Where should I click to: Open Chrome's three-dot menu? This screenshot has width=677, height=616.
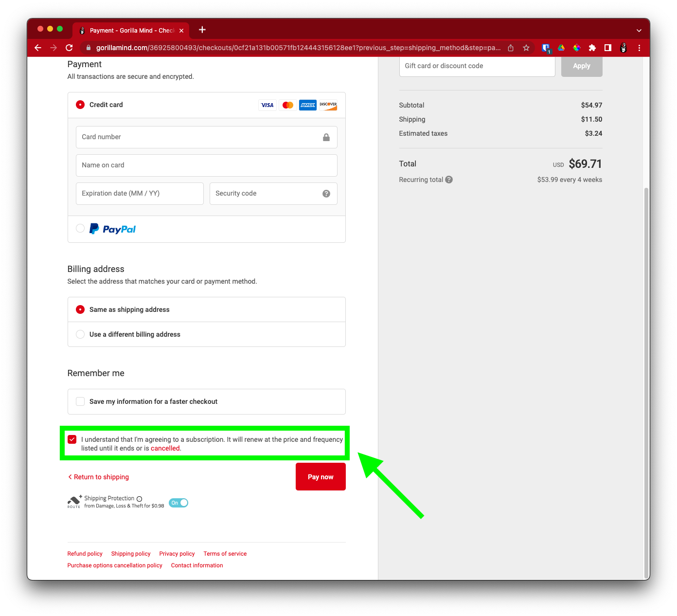click(x=639, y=48)
